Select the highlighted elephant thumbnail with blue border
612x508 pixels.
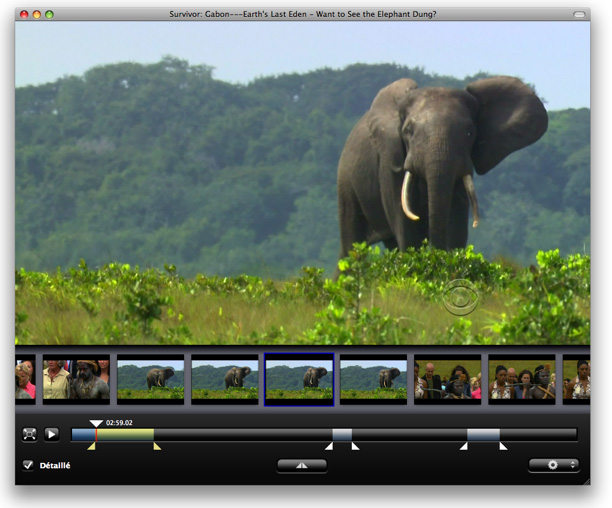tap(299, 379)
